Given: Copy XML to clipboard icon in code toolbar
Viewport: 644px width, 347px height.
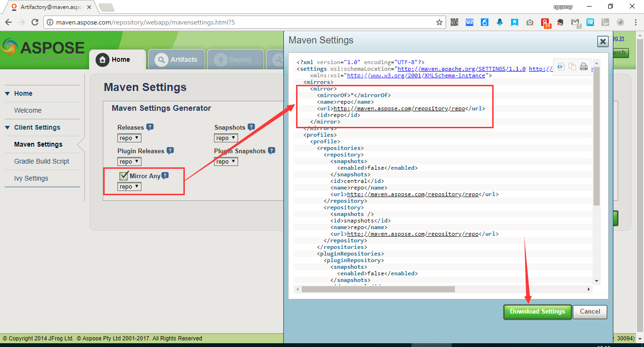Looking at the screenshot, I should pyautogui.click(x=572, y=66).
